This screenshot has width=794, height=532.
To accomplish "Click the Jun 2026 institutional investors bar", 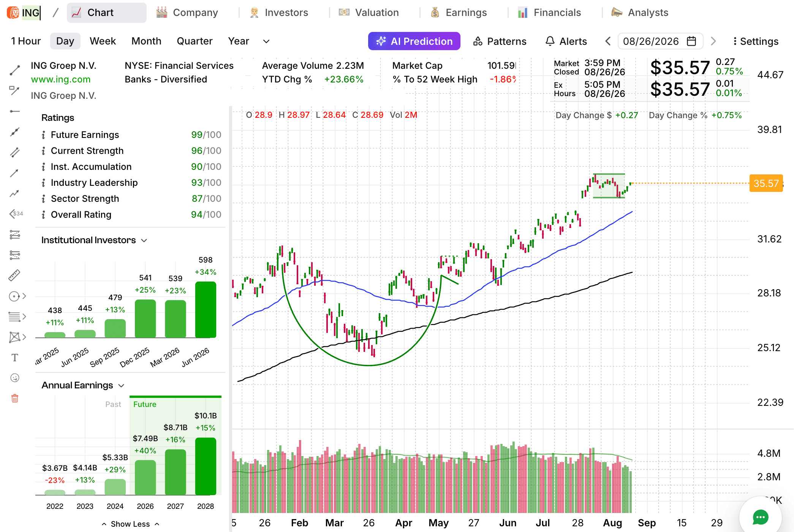I will point(206,310).
